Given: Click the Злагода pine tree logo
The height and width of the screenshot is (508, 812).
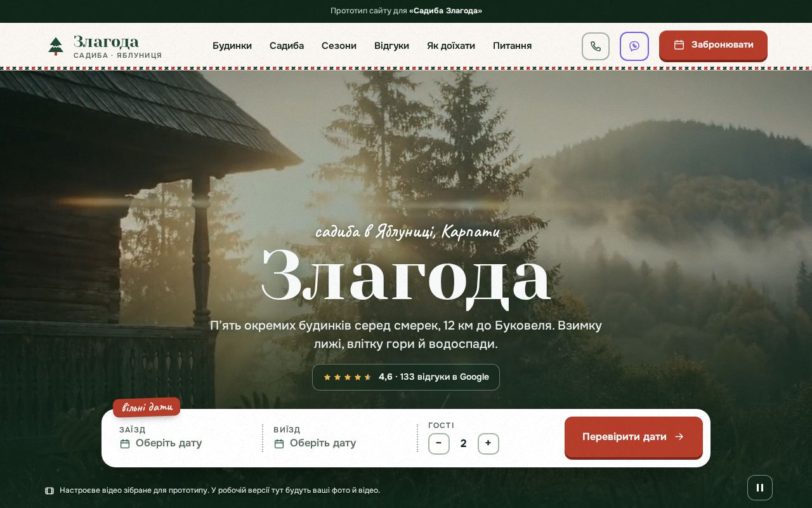Looking at the screenshot, I should point(56,46).
